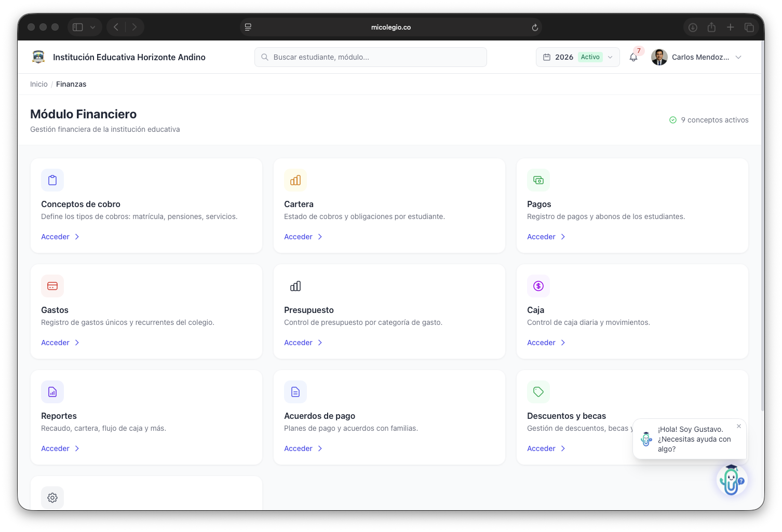Click the Reportes document chart icon
The width and height of the screenshot is (782, 532).
52,392
